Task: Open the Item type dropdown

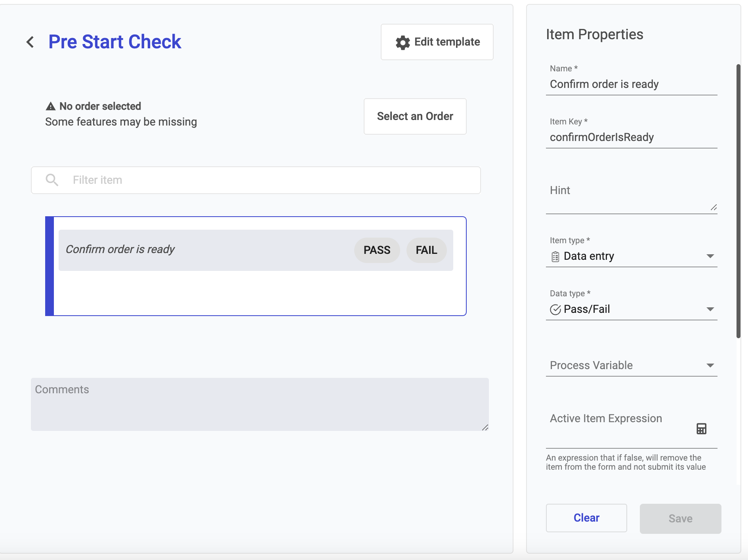Action: coord(710,256)
